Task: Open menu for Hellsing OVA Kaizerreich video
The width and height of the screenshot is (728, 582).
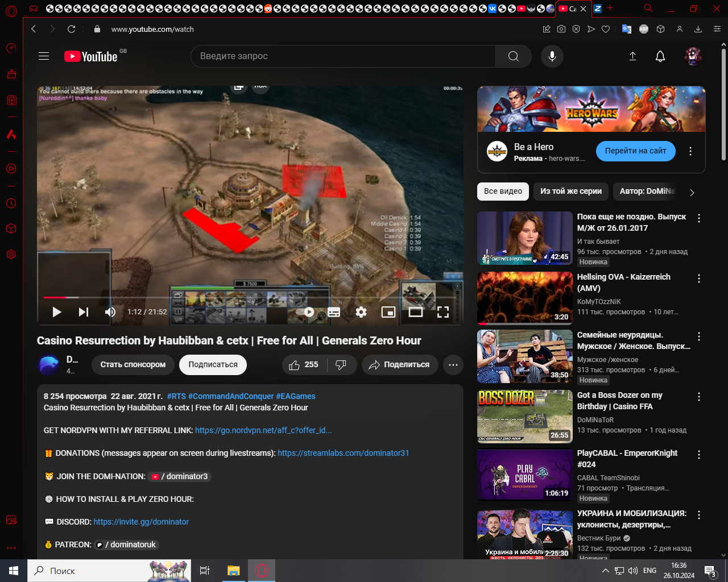Action: 699,278
